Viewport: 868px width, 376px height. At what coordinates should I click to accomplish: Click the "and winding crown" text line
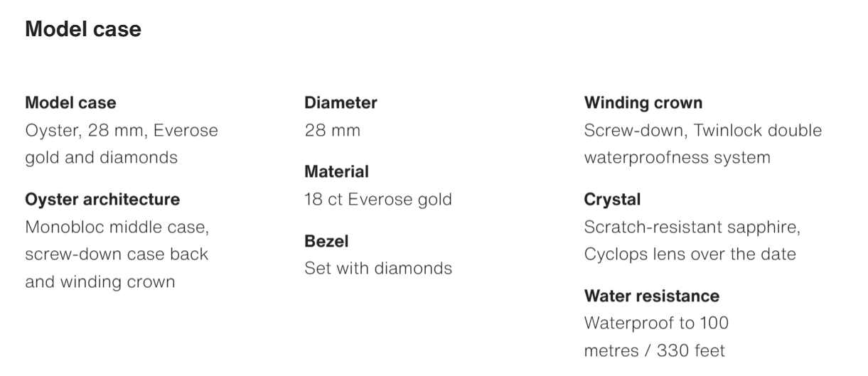point(100,281)
